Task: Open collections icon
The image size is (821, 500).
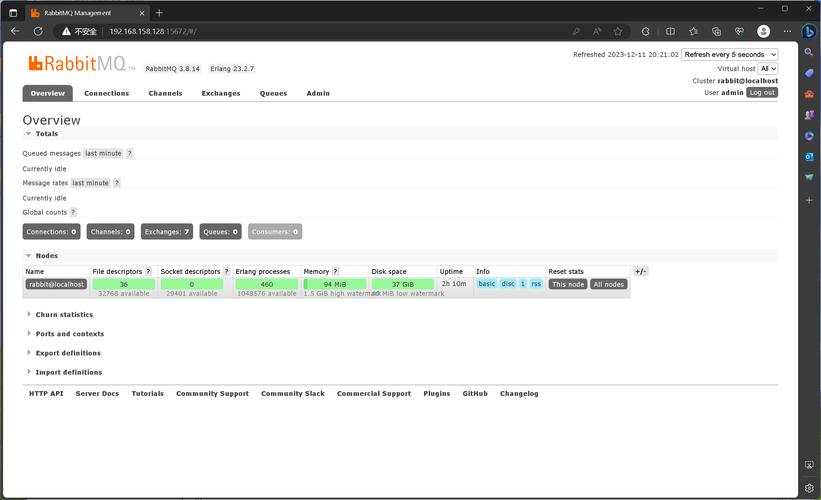Action: coord(717,31)
